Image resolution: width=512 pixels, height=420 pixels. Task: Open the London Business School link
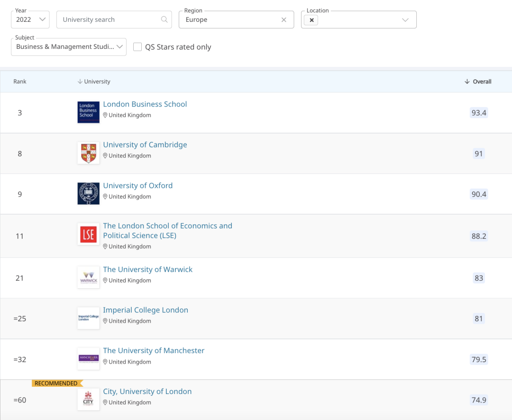coord(145,104)
